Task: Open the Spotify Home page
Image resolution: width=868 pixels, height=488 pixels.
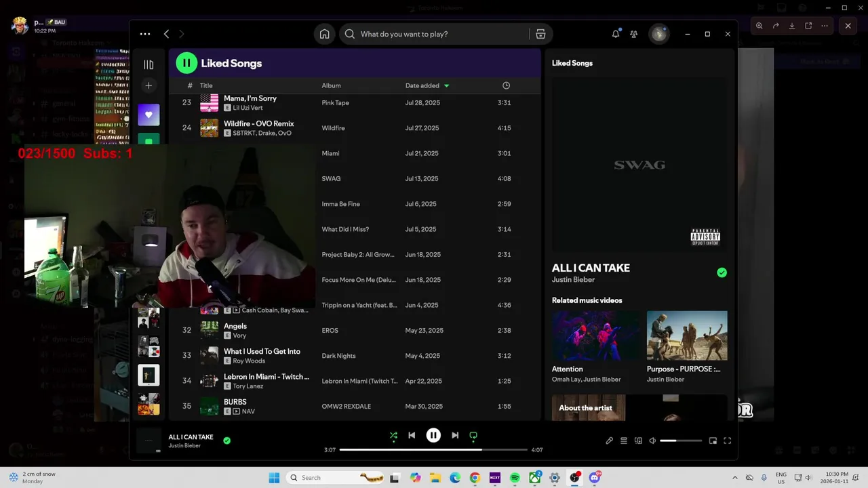Action: [x=325, y=34]
